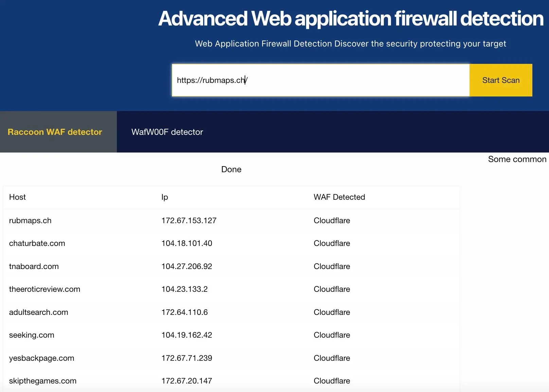Select the skipthegames.com host cell
The height and width of the screenshot is (392, 549).
43,381
